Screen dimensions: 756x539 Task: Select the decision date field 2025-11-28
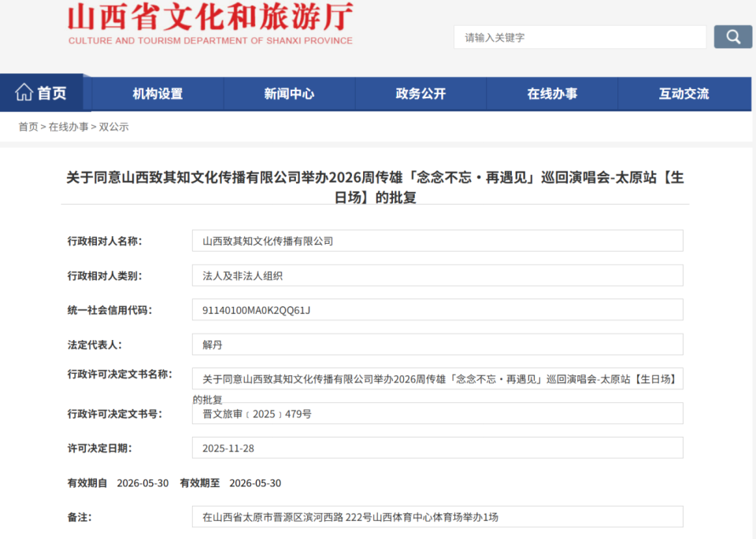(x=438, y=448)
